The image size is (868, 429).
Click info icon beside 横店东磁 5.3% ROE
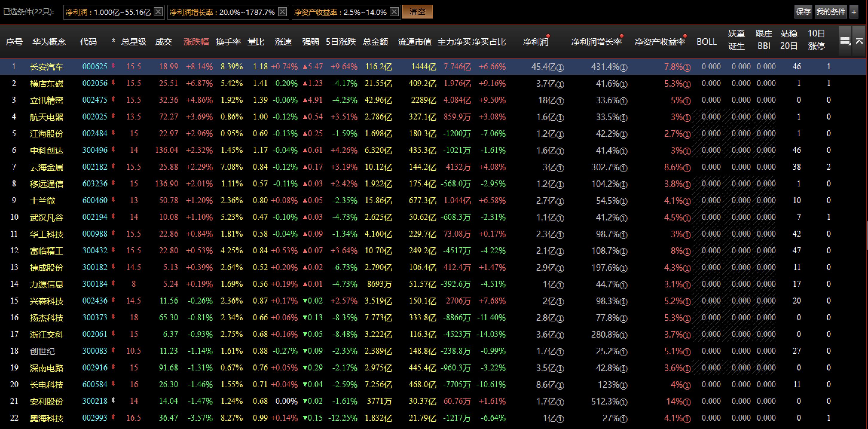click(x=687, y=84)
